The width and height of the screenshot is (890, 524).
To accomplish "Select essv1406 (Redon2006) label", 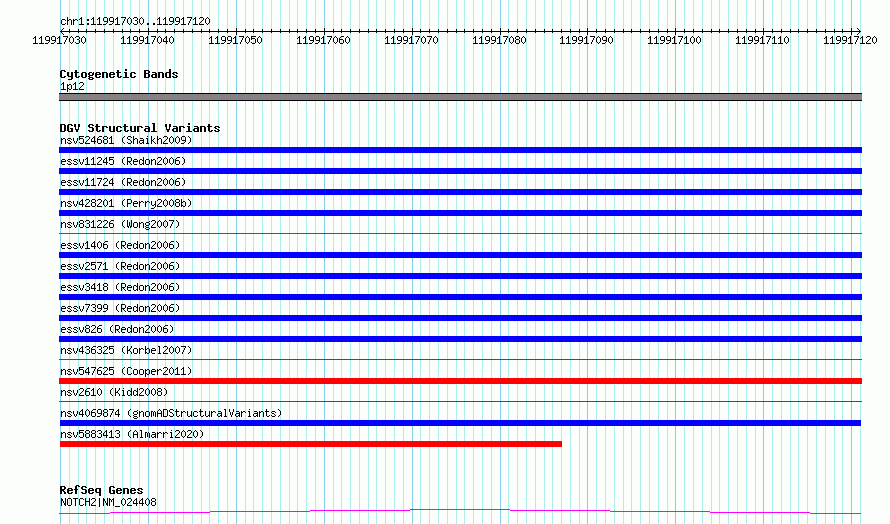I will click(x=120, y=245).
